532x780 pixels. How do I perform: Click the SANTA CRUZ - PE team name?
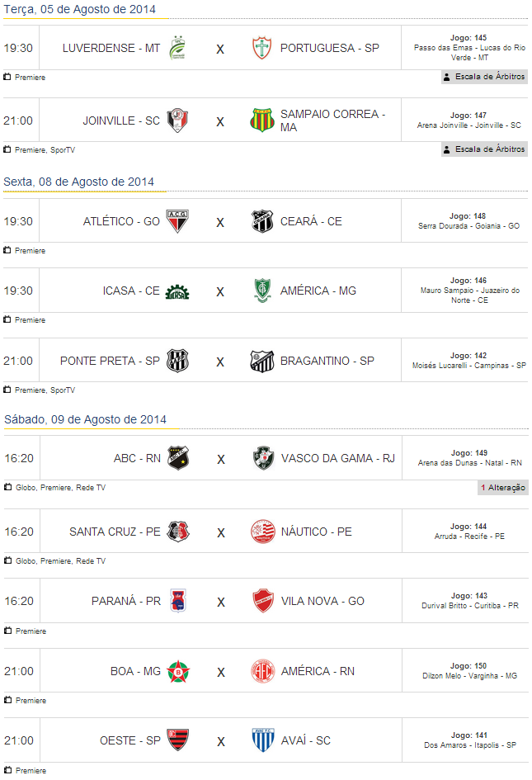[x=115, y=532]
